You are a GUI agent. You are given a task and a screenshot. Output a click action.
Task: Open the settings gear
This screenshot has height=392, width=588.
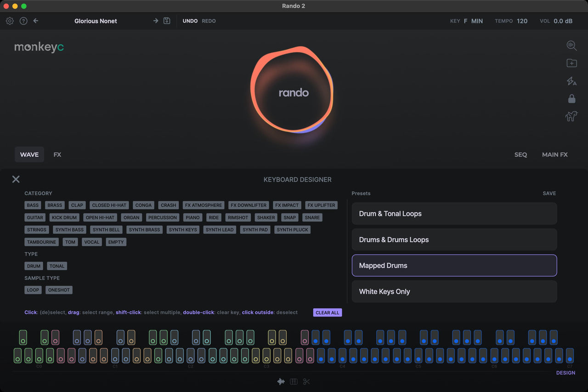(x=10, y=21)
